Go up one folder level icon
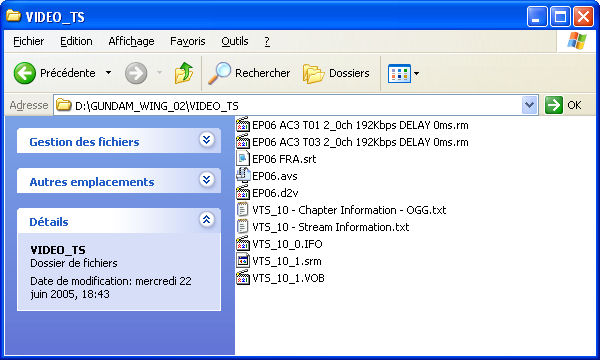 click(184, 73)
